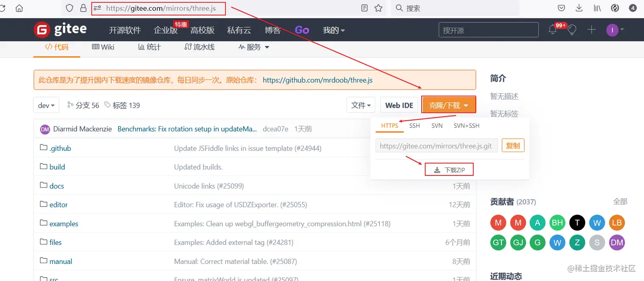644x281 pixels.
Task: Open the 文件 dropdown button
Action: pos(361,105)
